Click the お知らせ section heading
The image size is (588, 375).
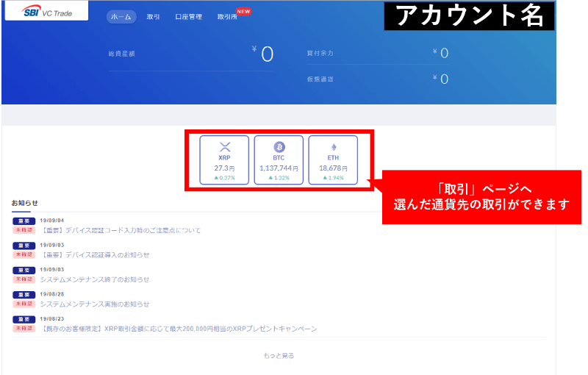click(24, 203)
